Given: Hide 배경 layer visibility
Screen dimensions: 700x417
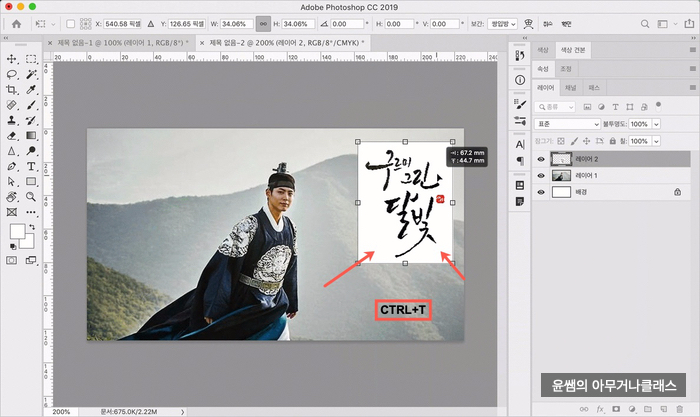Looking at the screenshot, I should point(541,192).
